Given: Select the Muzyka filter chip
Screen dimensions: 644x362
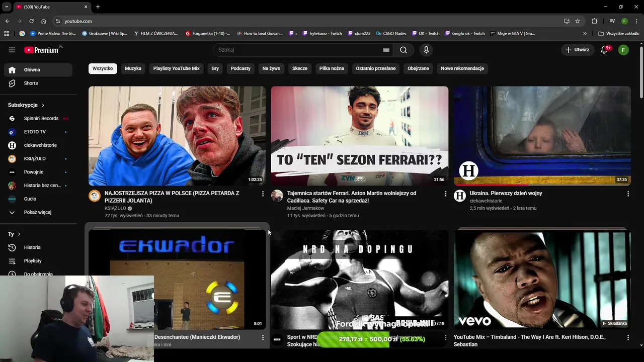Looking at the screenshot, I should click(133, 68).
